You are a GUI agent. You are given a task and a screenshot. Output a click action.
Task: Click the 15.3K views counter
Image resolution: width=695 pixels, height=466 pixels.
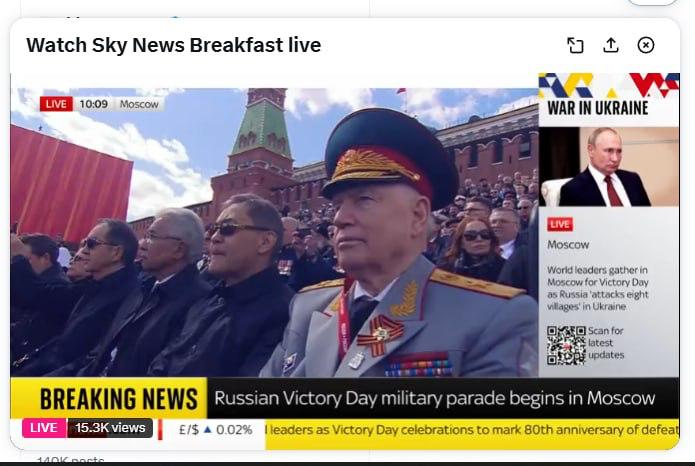tap(110, 428)
